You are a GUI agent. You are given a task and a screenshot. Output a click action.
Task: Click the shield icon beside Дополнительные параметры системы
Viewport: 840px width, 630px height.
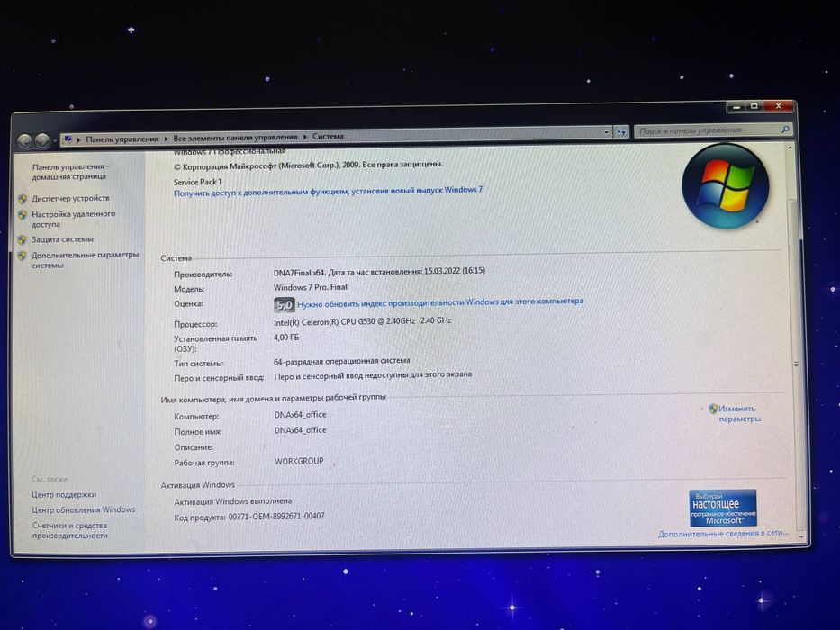coord(23,256)
